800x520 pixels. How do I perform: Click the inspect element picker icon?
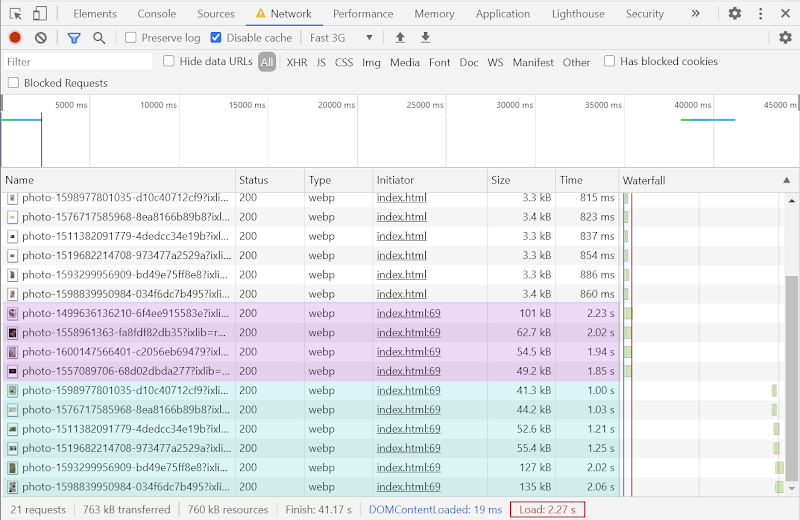pyautogui.click(x=16, y=14)
